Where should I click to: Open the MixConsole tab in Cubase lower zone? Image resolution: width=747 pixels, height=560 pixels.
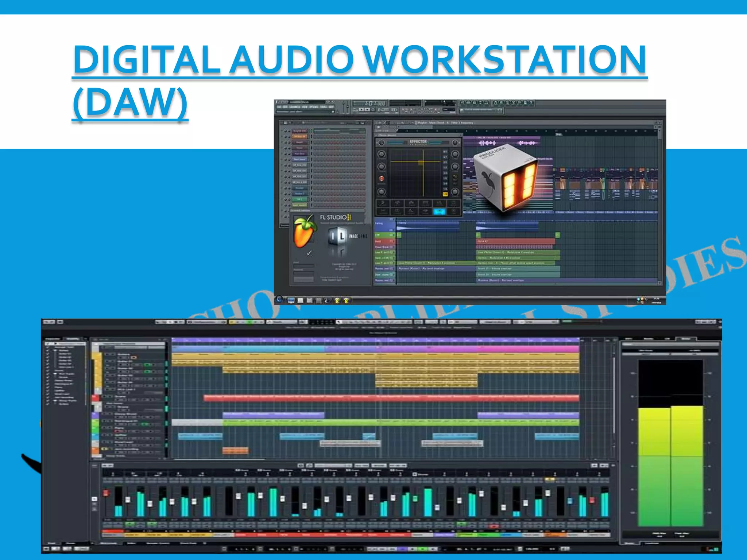(x=109, y=543)
